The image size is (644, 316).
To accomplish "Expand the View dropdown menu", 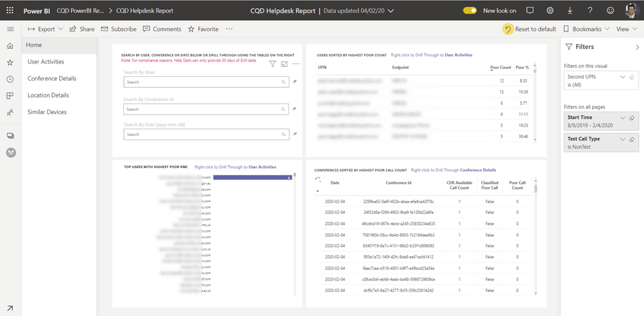I will tap(626, 29).
